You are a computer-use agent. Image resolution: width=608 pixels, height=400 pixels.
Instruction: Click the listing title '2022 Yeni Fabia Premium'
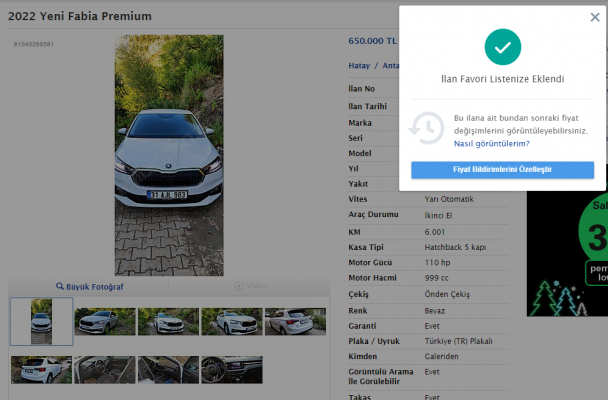point(80,16)
